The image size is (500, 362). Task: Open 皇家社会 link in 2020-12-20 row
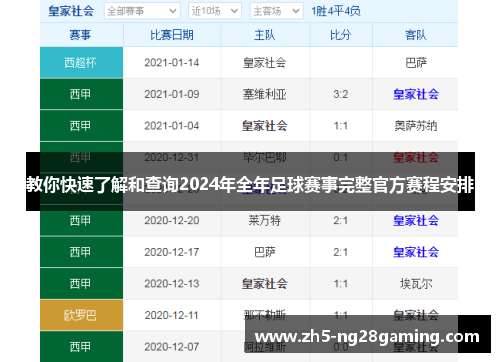[416, 221]
